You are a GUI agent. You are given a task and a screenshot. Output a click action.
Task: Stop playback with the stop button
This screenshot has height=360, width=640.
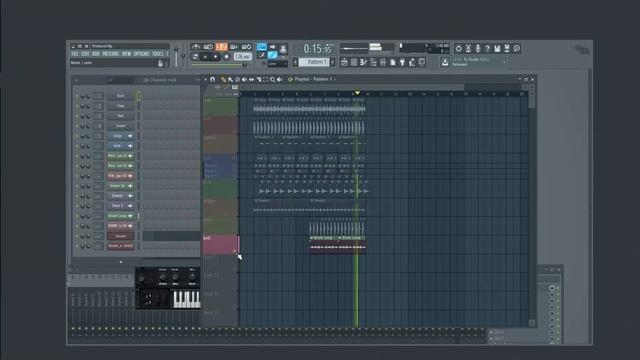click(216, 57)
